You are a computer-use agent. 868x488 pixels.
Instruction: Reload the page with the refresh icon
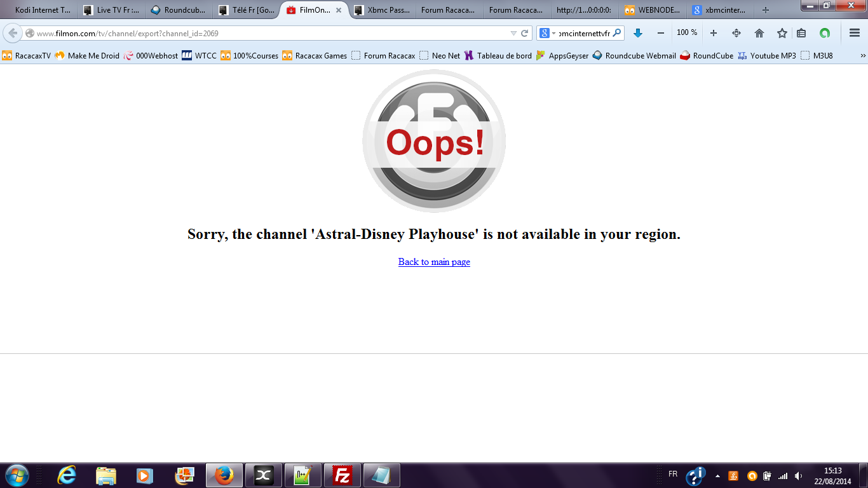[x=524, y=33]
